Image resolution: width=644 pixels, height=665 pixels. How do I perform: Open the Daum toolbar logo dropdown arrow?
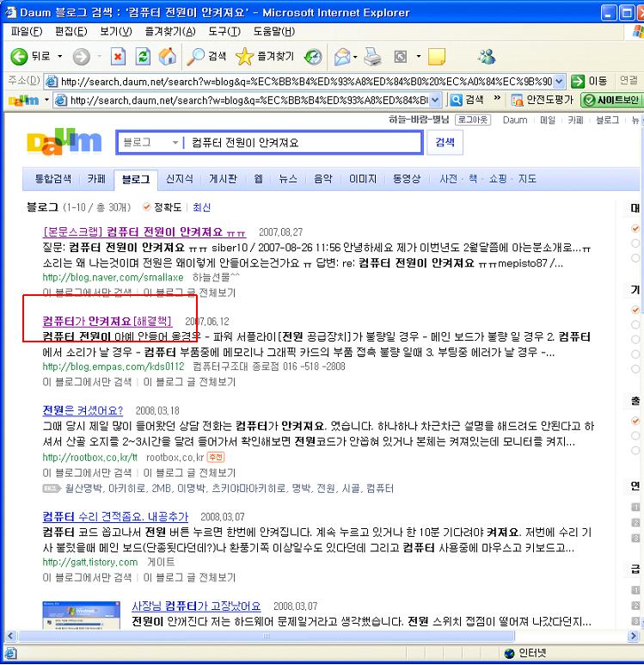pyautogui.click(x=46, y=101)
